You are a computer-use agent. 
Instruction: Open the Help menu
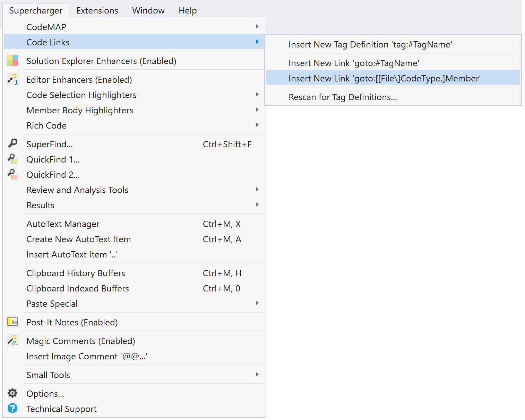click(x=188, y=10)
